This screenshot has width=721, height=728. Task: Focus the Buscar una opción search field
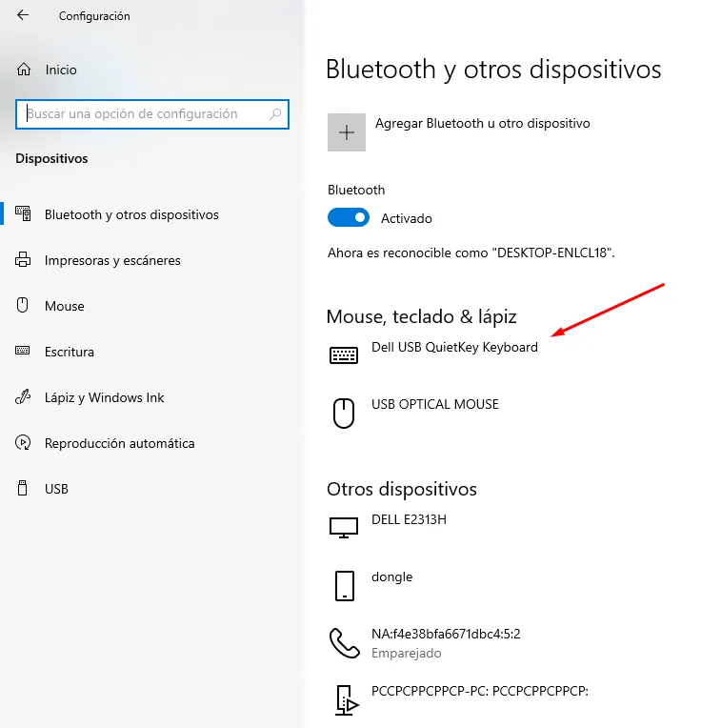[143, 114]
